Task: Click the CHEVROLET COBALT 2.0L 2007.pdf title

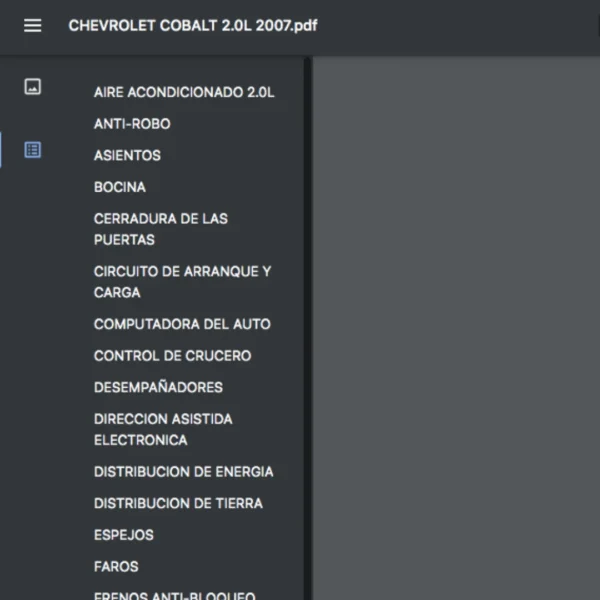Action: pos(193,26)
